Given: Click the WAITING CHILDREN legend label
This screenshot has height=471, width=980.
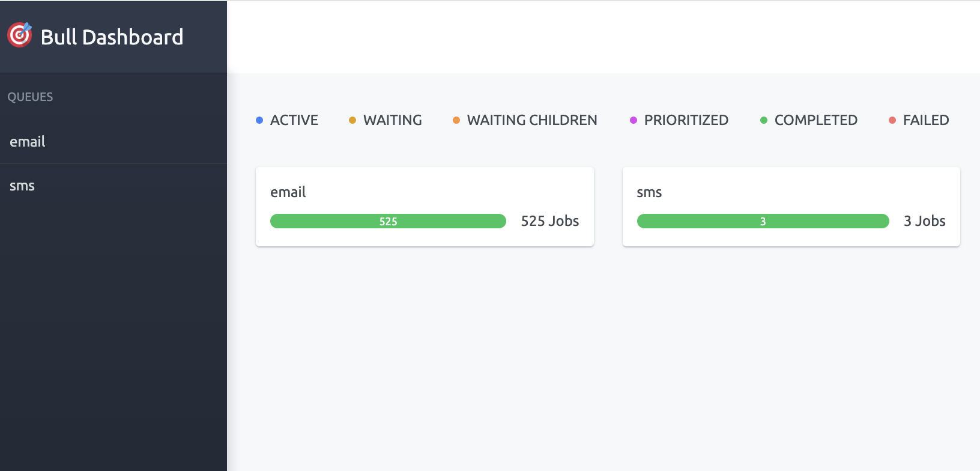Looking at the screenshot, I should point(532,120).
